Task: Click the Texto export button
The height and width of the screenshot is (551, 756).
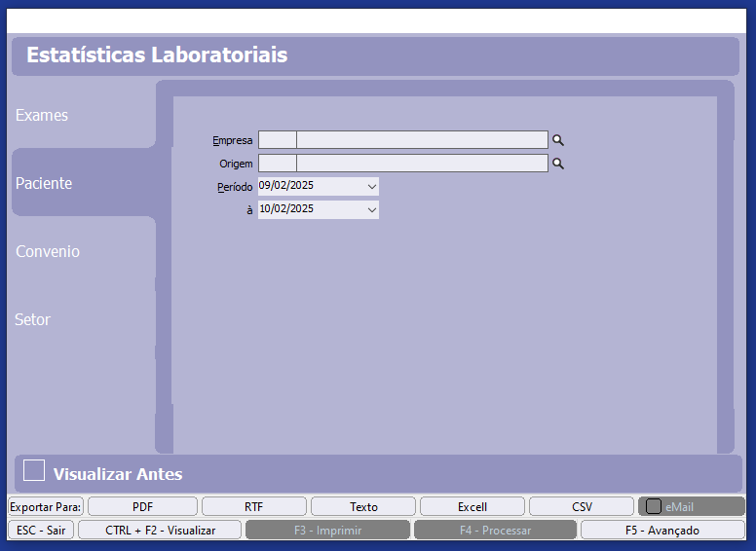Action: [x=363, y=506]
